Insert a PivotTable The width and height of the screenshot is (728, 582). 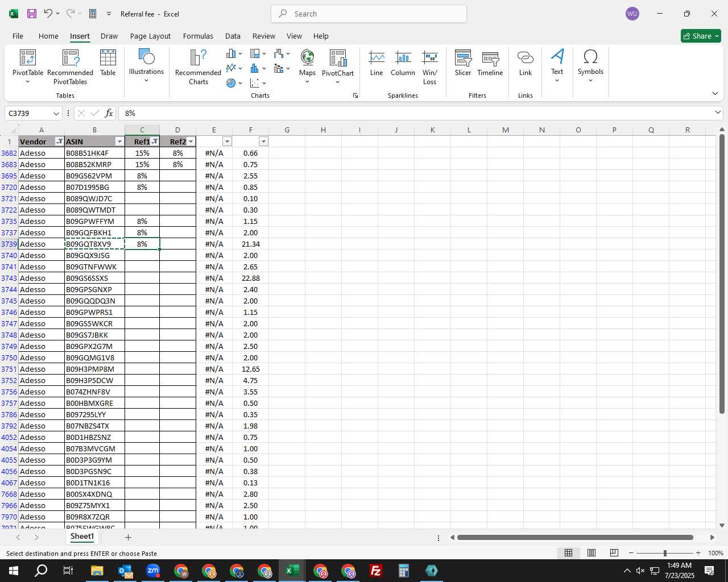pos(28,66)
